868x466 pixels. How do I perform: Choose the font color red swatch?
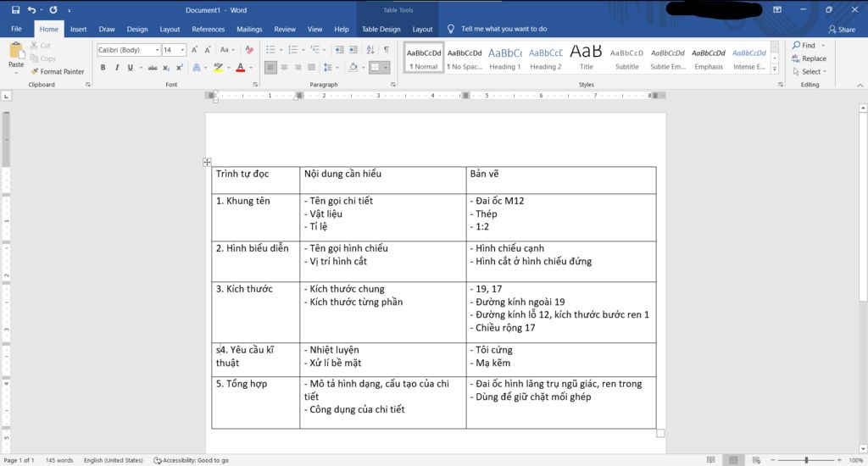[240, 68]
